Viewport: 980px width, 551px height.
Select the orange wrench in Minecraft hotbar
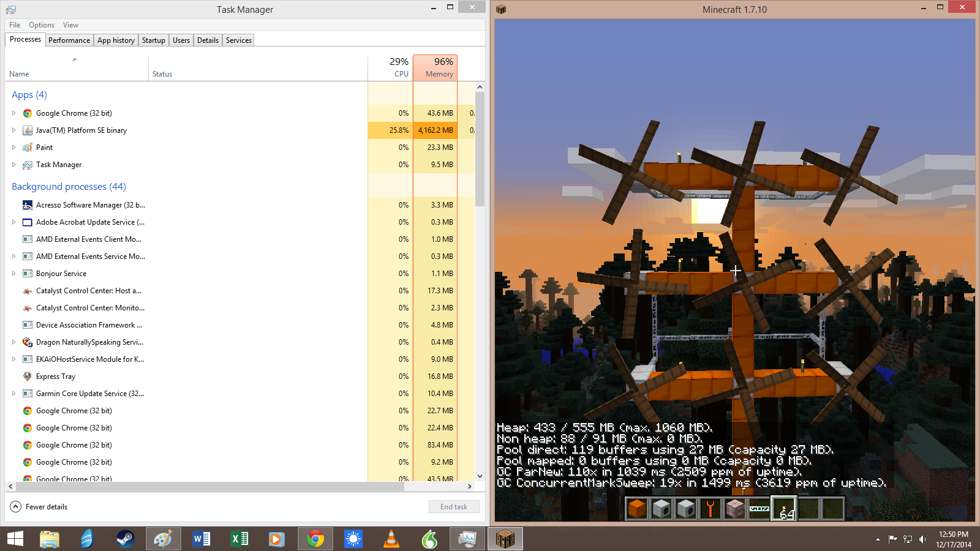click(710, 508)
